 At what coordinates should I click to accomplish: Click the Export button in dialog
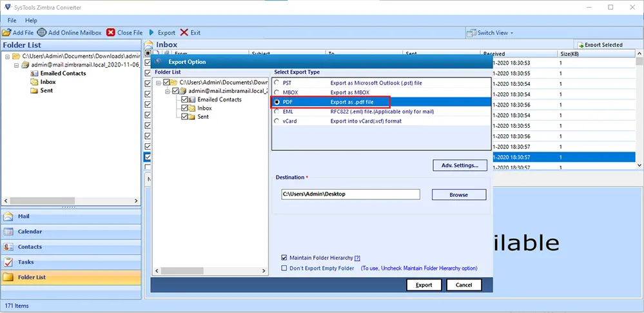pos(424,285)
